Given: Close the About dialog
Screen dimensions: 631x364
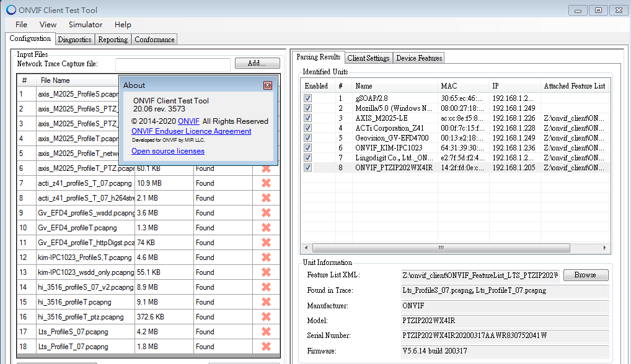Looking at the screenshot, I should pos(268,85).
